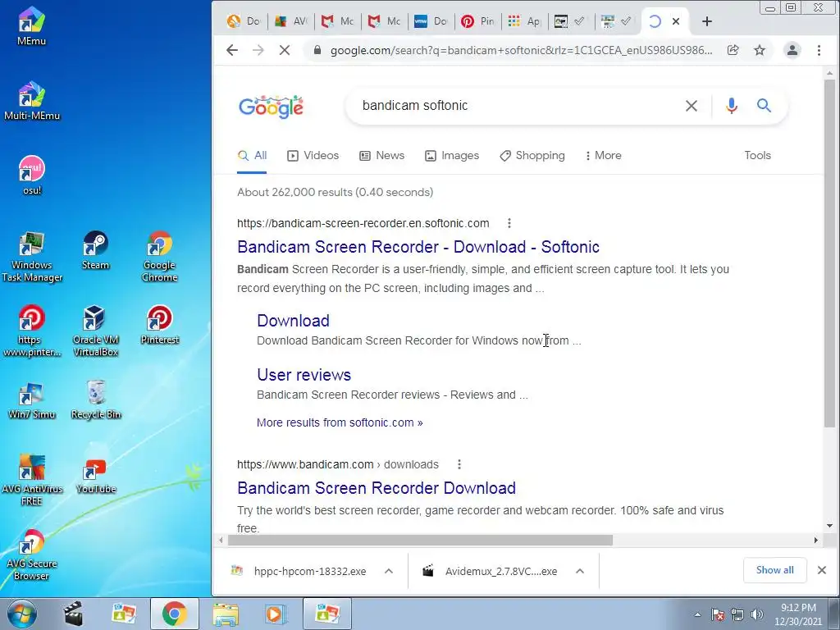Image resolution: width=840 pixels, height=630 pixels.
Task: Close the current loading tab
Action: pyautogui.click(x=676, y=21)
